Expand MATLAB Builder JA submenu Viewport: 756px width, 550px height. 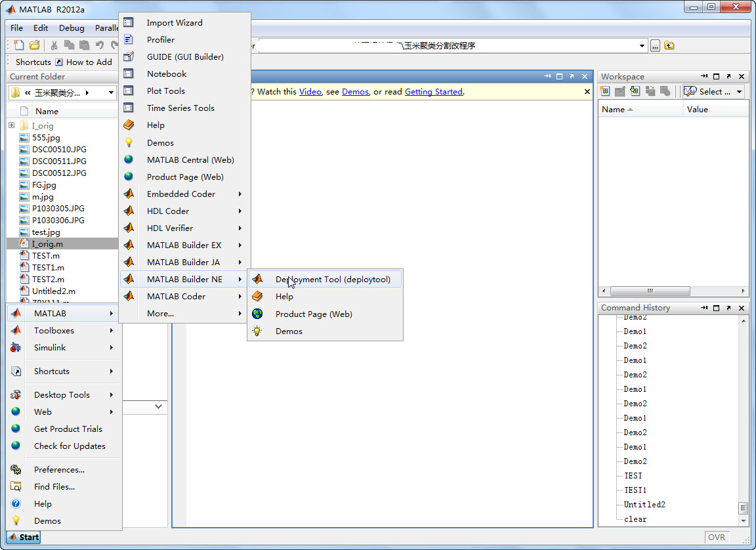point(184,263)
